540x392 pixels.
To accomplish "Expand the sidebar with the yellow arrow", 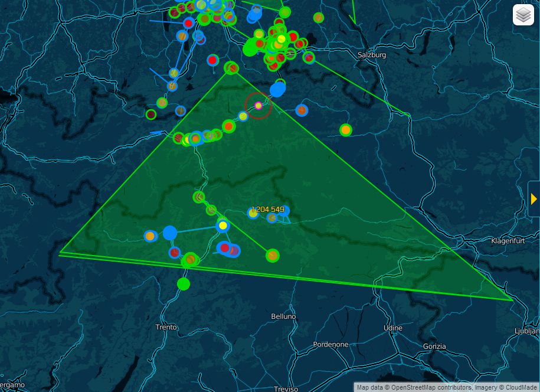I will [534, 199].
